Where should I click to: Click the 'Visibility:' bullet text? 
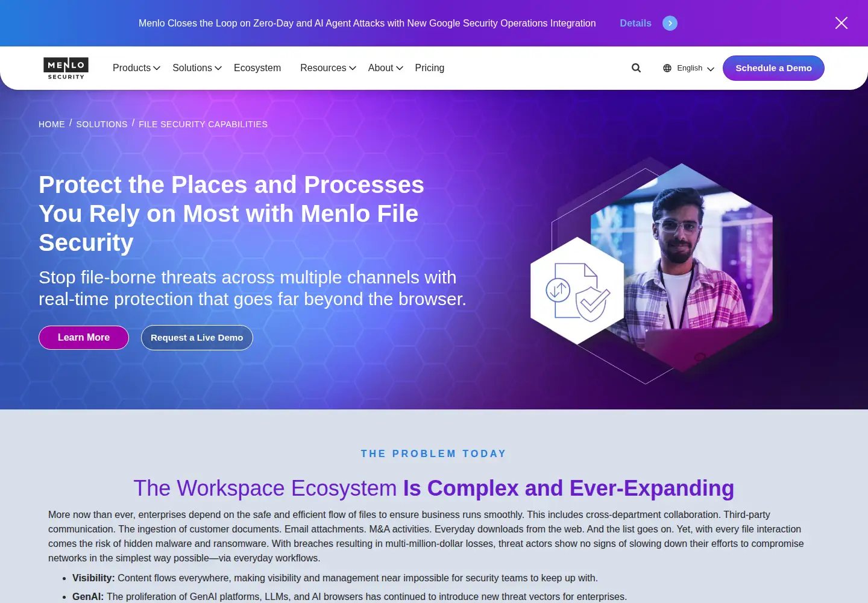pos(335,578)
